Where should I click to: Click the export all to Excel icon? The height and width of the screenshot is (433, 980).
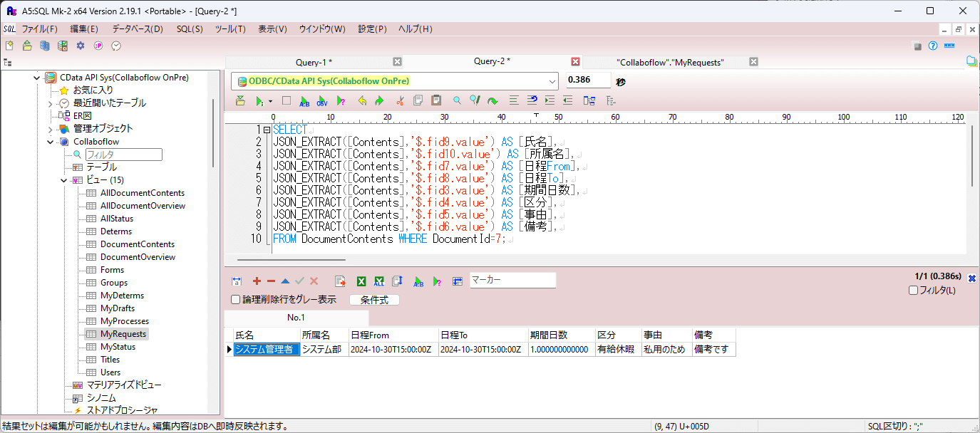point(379,281)
